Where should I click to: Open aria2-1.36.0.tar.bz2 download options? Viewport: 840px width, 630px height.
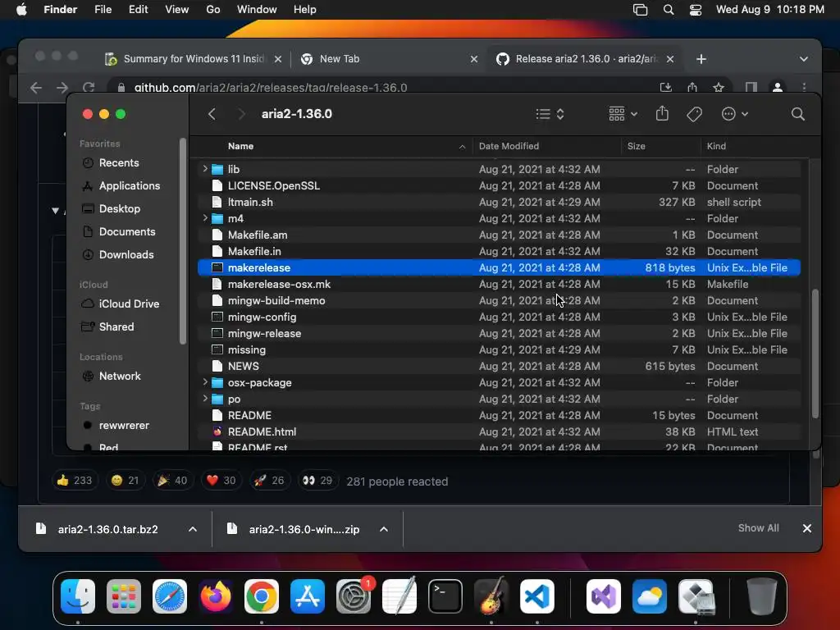coord(193,529)
